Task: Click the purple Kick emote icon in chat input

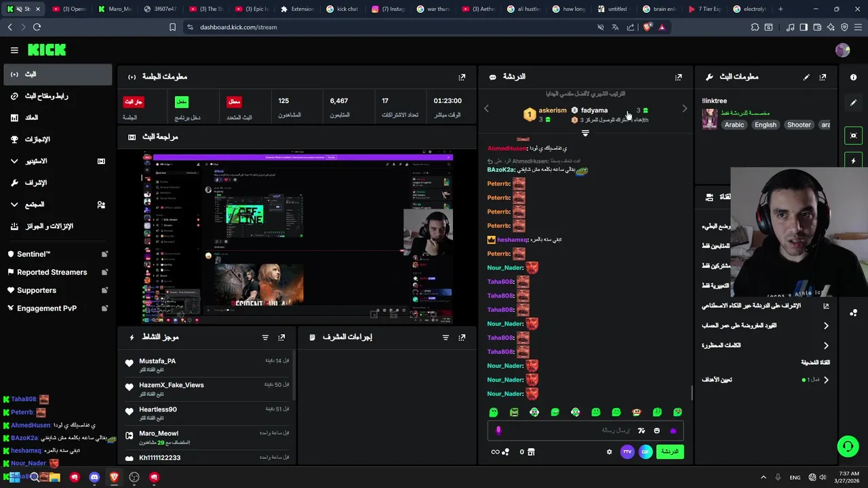Action: pyautogui.click(x=673, y=430)
